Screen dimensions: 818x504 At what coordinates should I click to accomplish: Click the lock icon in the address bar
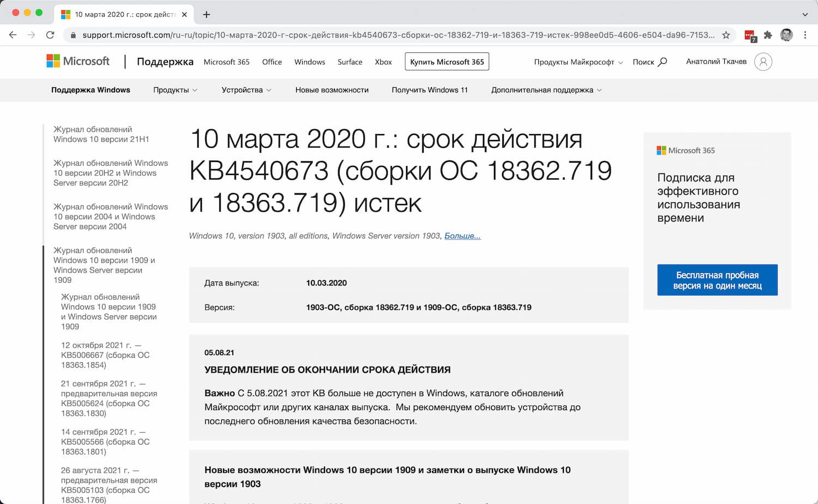coord(73,35)
